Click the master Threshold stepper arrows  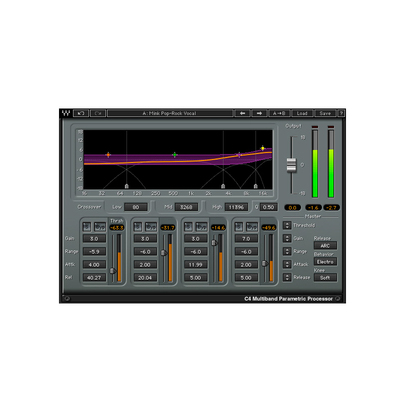point(287,225)
